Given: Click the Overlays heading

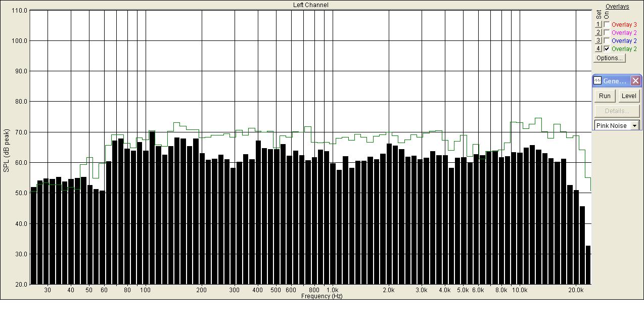Looking at the screenshot, I should click(617, 7).
